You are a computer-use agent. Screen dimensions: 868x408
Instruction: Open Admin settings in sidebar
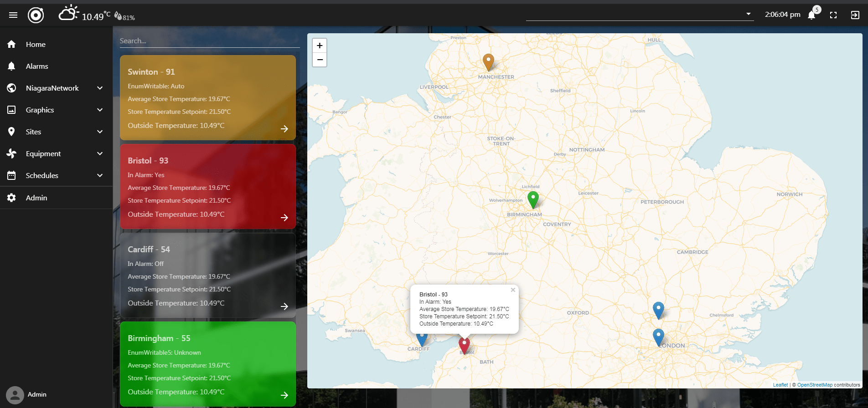pyautogui.click(x=36, y=198)
